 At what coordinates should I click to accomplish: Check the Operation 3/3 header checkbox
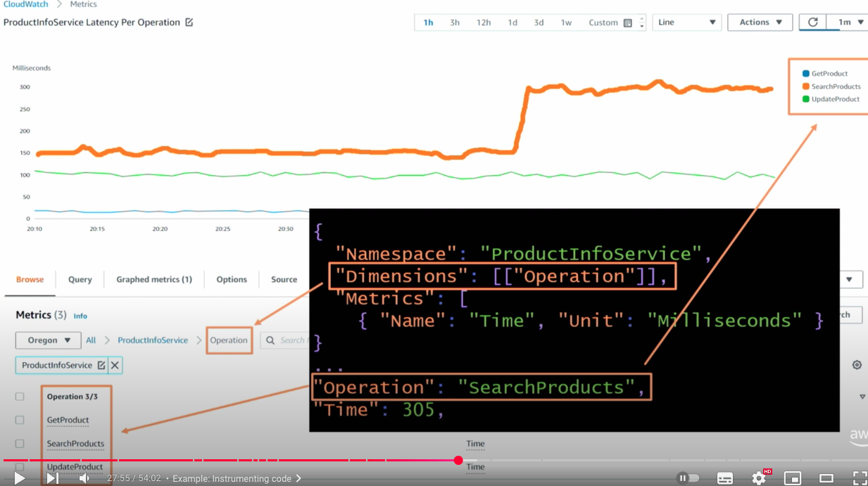[20, 397]
